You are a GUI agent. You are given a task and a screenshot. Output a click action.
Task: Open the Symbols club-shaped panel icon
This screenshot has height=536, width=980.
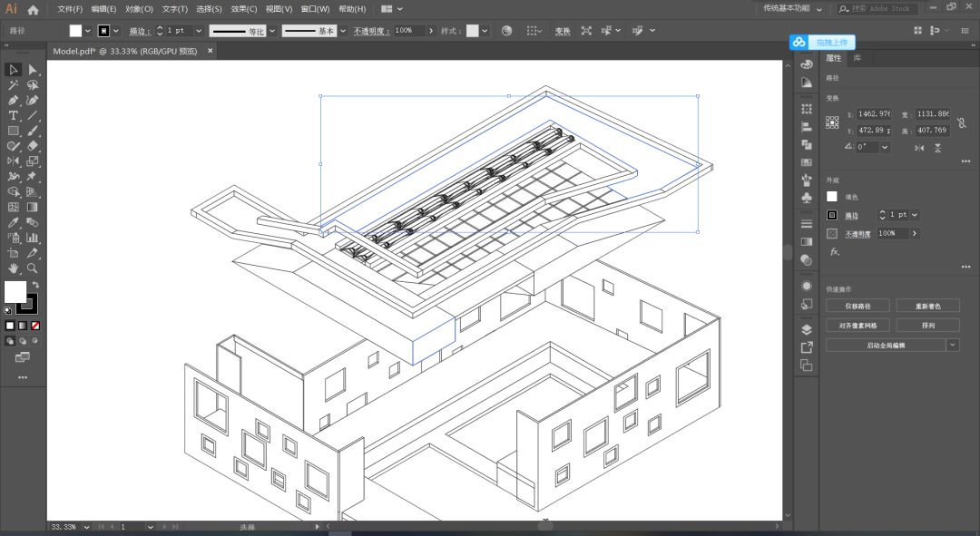pyautogui.click(x=807, y=198)
